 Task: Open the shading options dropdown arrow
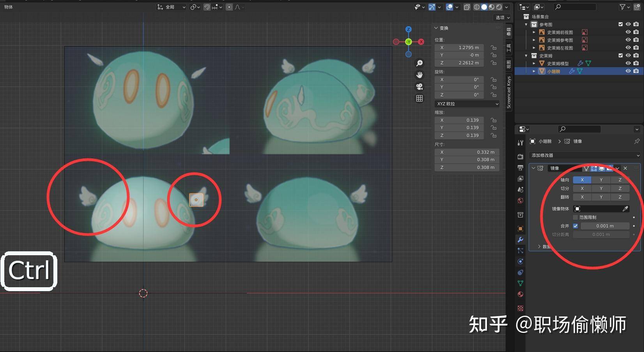click(506, 7)
